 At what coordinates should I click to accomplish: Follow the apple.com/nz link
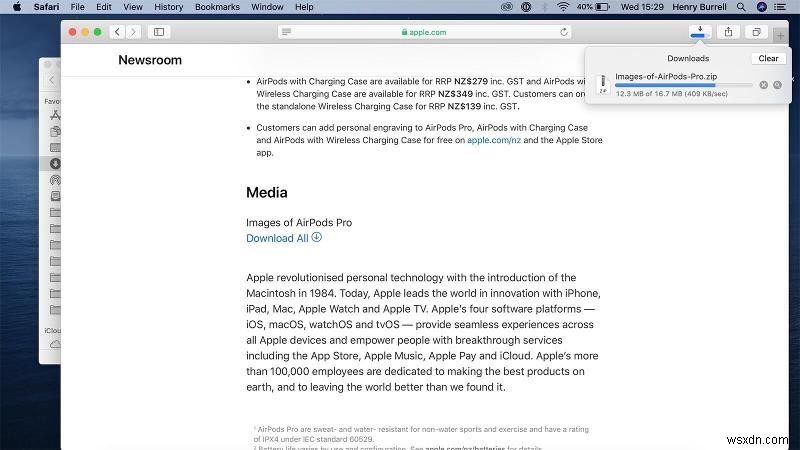click(494, 140)
